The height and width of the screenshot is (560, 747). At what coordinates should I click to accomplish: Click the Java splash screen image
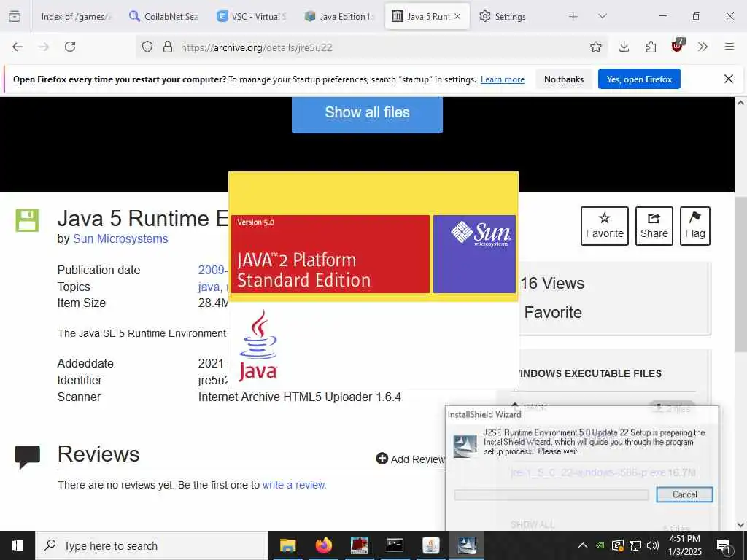pyautogui.click(x=373, y=280)
